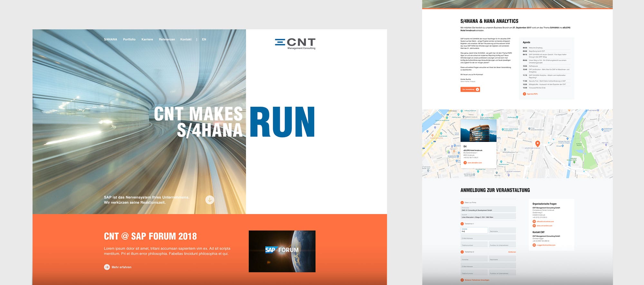Collapse the Daten zur Firma section

click(462, 202)
